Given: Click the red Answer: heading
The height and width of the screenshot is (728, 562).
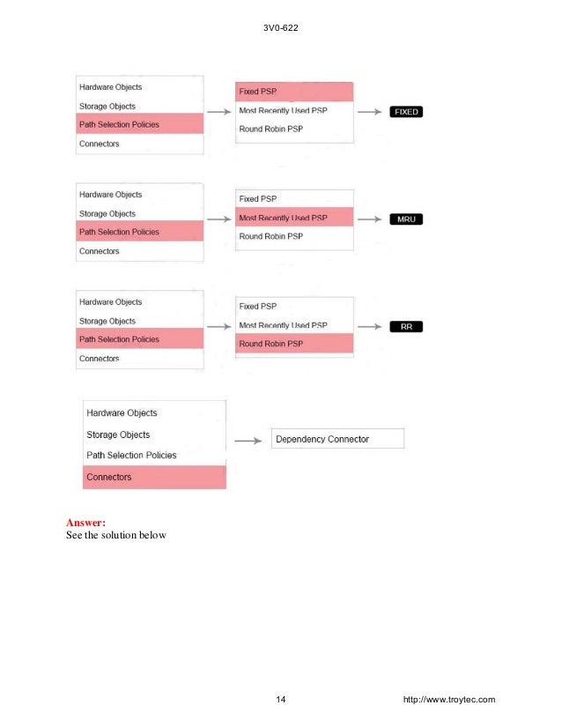Looking at the screenshot, I should (x=85, y=523).
